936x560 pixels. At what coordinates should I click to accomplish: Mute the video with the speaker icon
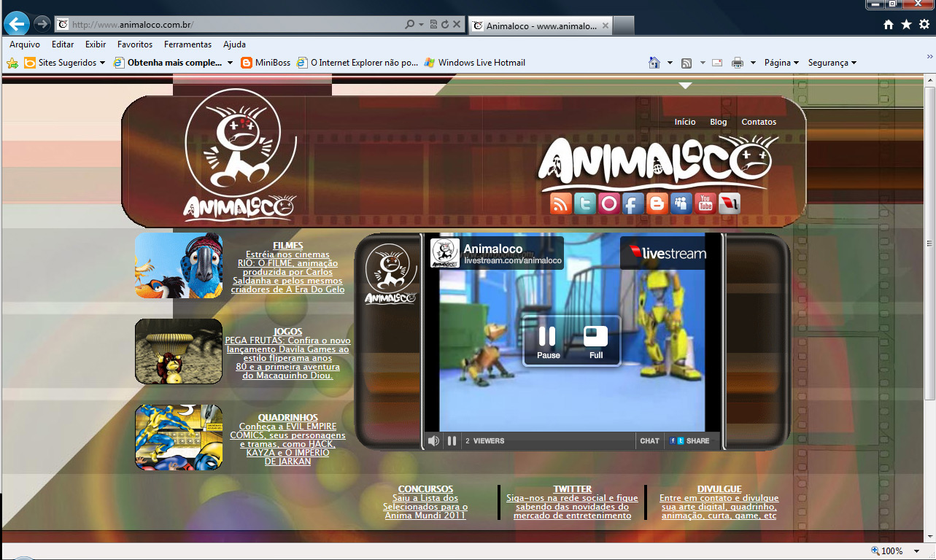point(433,440)
